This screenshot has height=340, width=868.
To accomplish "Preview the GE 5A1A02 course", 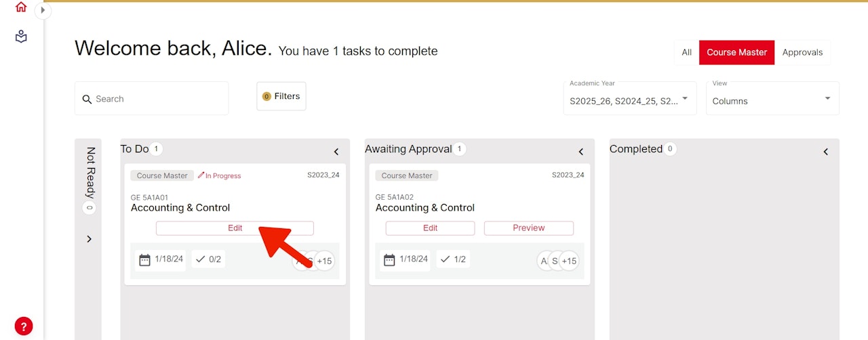I will [528, 228].
